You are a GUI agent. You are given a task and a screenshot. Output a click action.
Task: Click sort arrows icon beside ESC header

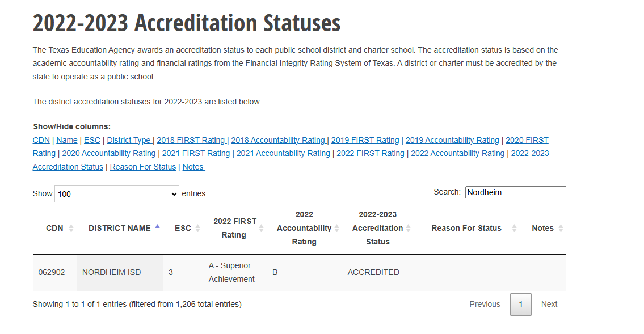(197, 228)
